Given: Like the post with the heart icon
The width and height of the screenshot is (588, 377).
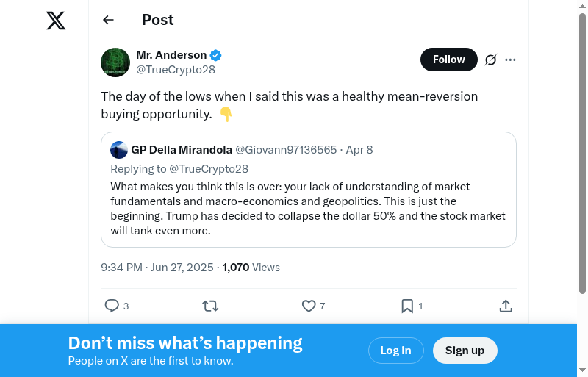Looking at the screenshot, I should (x=309, y=306).
